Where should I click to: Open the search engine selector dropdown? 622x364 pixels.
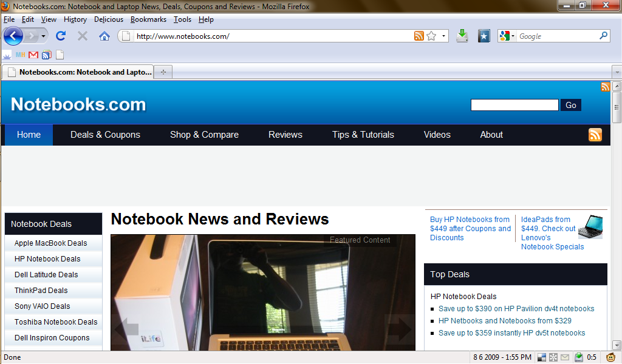pyautogui.click(x=507, y=36)
